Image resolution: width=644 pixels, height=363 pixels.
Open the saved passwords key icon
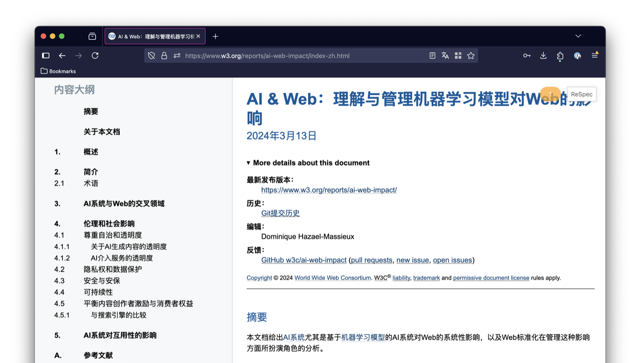(527, 55)
